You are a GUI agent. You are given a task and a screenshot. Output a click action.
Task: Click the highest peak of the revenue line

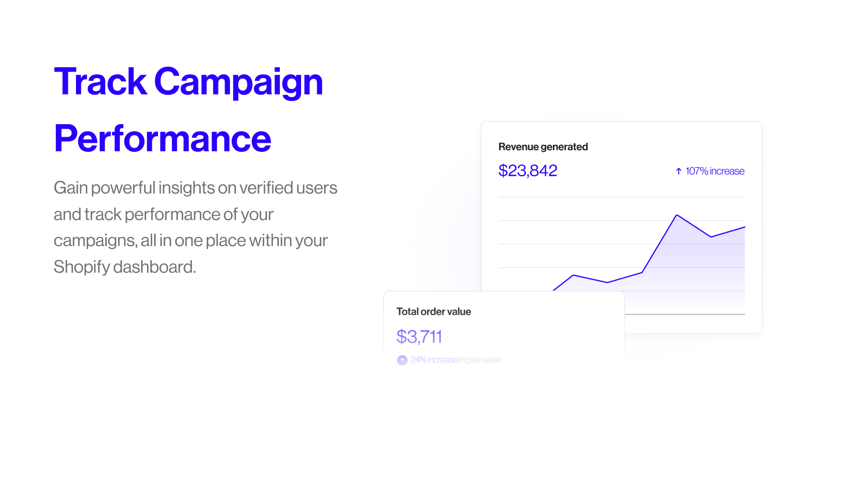click(x=676, y=215)
